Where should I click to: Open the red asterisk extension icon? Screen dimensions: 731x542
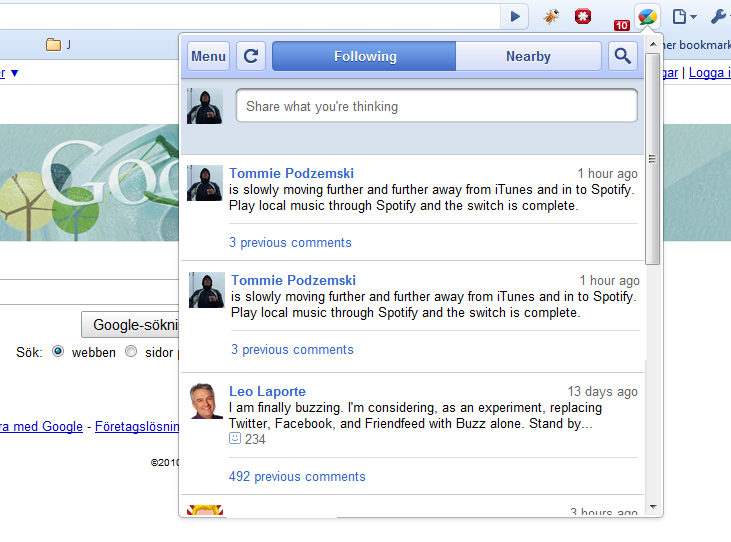tap(583, 16)
